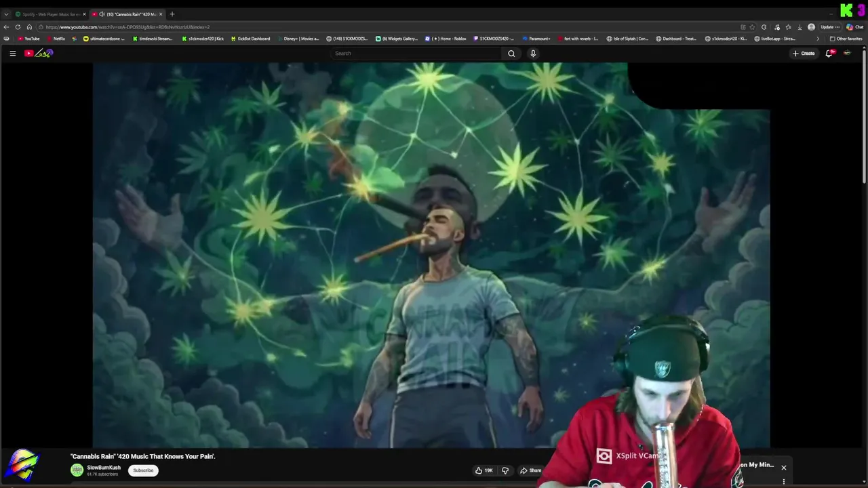This screenshot has width=868, height=488.
Task: Click the address bar URL
Action: pos(128,27)
